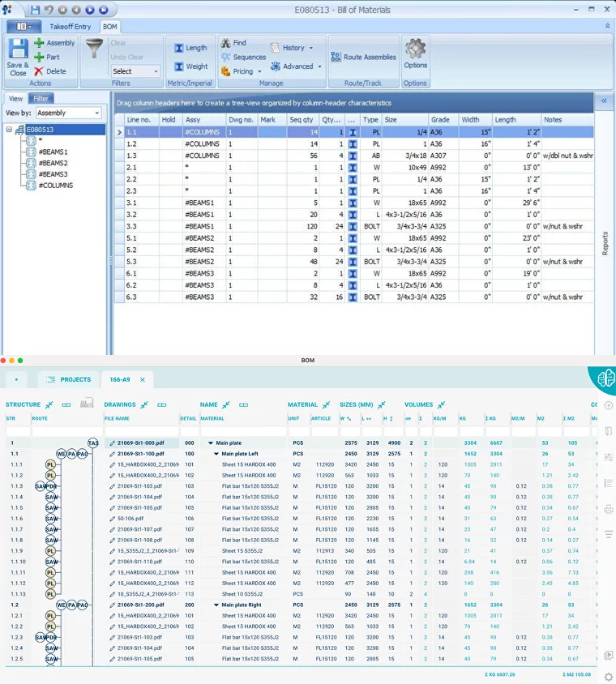Viewport: 616px width, 684px height.
Task: Switch to the Filter tab in the left panel
Action: 41,99
